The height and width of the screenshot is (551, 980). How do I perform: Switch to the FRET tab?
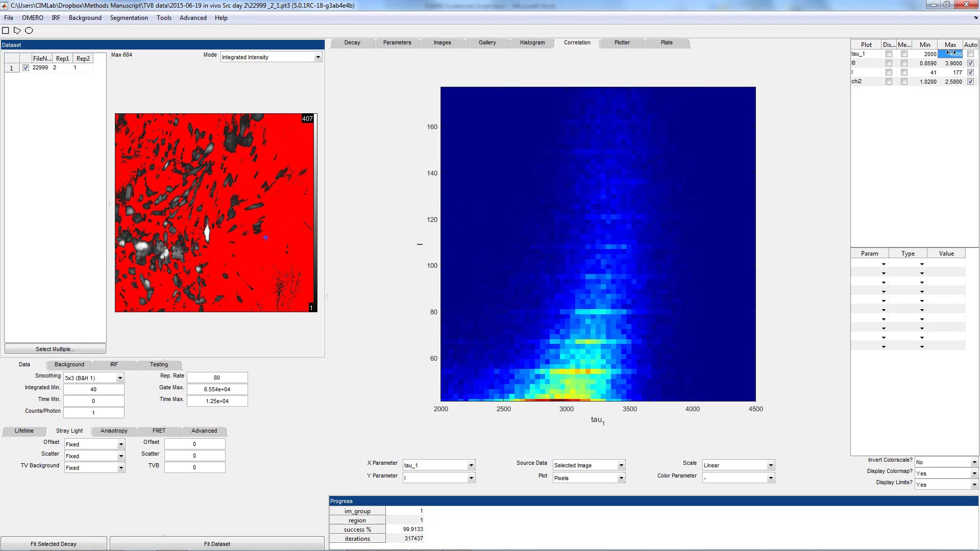[x=158, y=431]
